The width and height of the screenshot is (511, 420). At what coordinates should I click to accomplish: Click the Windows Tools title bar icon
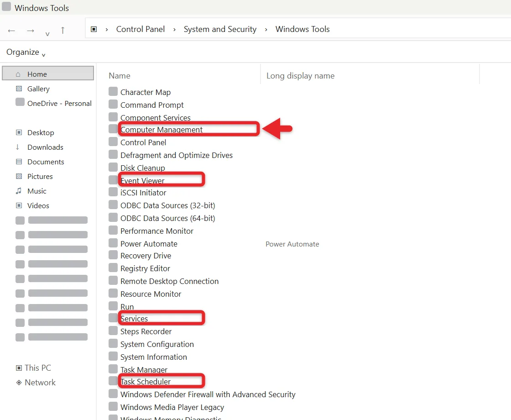[6, 6]
